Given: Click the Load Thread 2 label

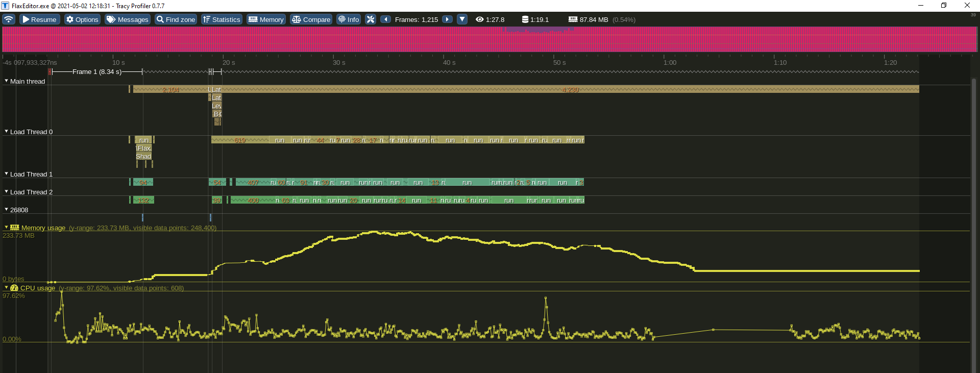Looking at the screenshot, I should 31,192.
